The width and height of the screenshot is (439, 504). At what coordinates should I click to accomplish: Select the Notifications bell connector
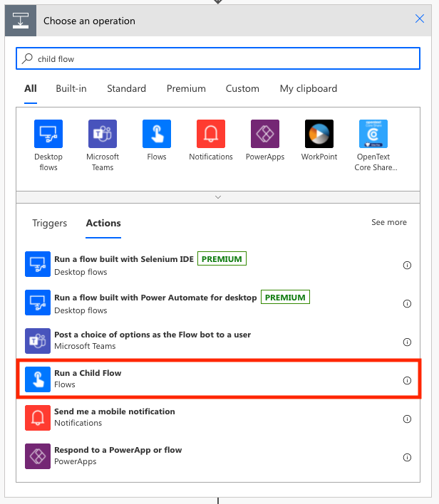[211, 134]
